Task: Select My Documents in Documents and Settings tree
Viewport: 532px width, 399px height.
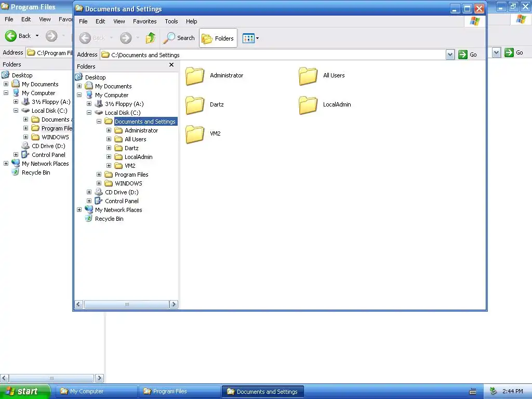Action: [x=113, y=86]
